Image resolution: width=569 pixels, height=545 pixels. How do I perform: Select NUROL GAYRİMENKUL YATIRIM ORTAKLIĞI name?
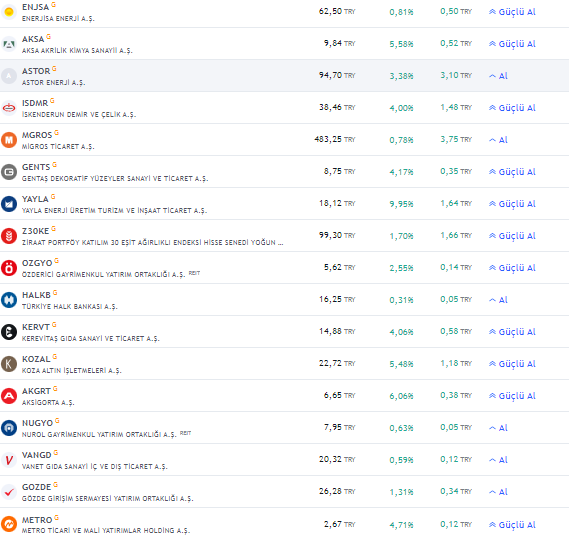(99, 434)
